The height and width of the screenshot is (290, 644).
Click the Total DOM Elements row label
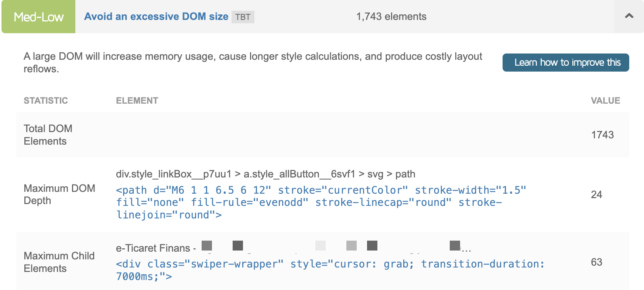48,135
